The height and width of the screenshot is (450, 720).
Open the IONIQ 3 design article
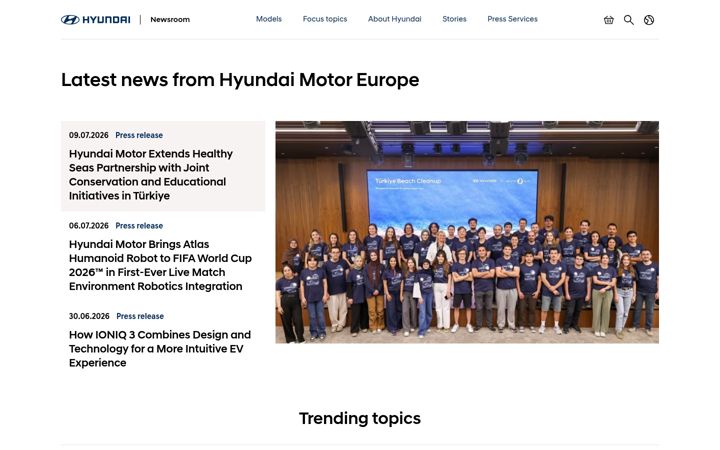(160, 349)
